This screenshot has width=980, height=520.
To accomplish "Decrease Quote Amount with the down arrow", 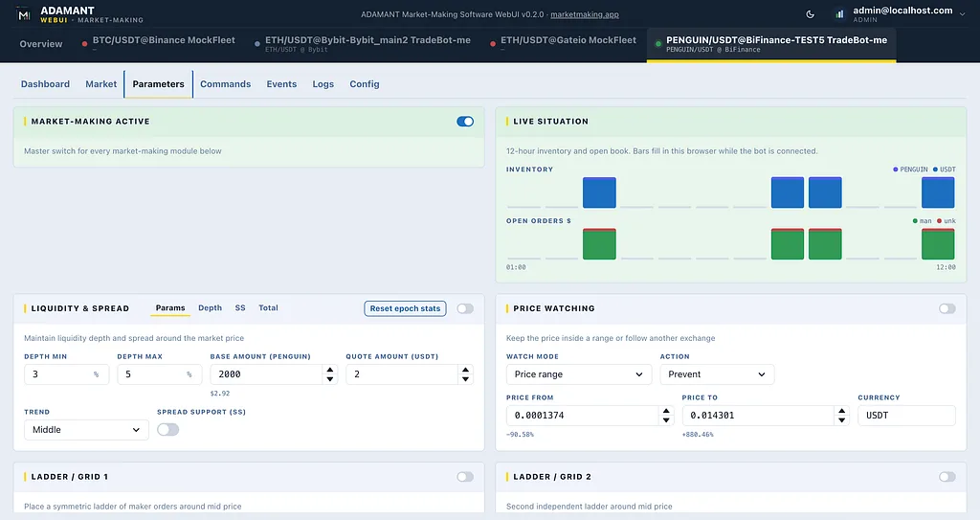I will point(466,379).
